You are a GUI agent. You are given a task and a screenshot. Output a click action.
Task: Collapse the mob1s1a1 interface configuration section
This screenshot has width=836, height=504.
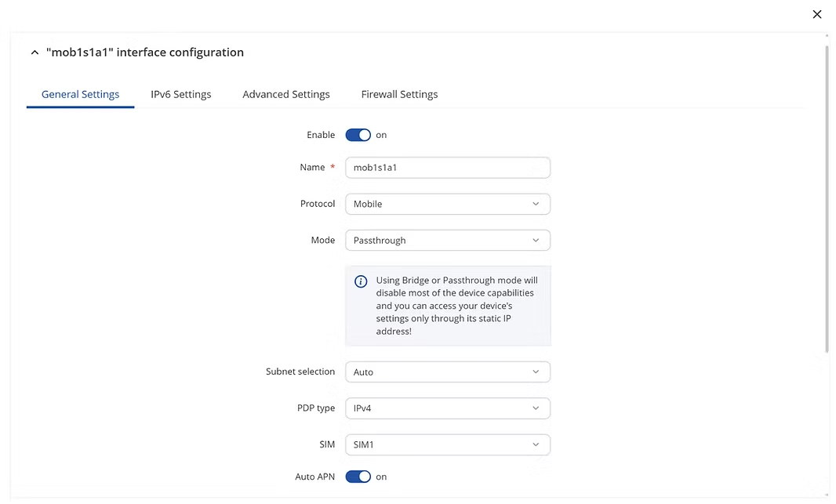pos(35,53)
